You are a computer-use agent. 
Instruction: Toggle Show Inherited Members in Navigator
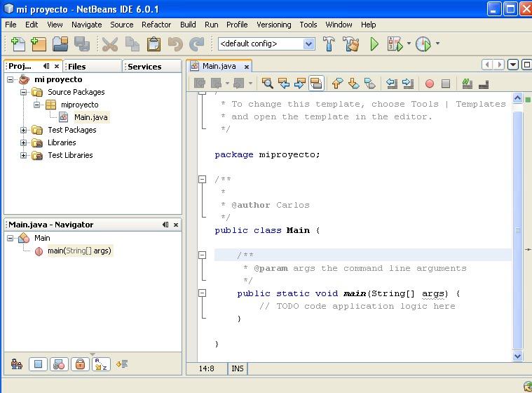[17, 364]
